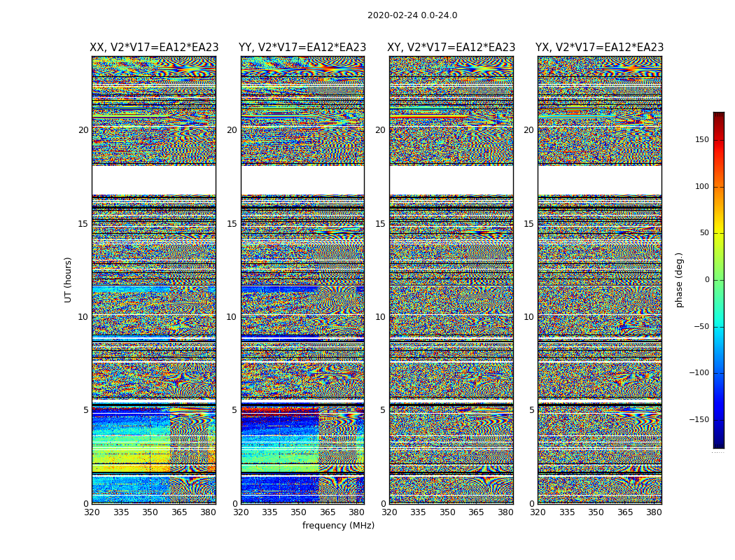
Task: Click the 20 hour tick of XX panel
Action: 83,130
